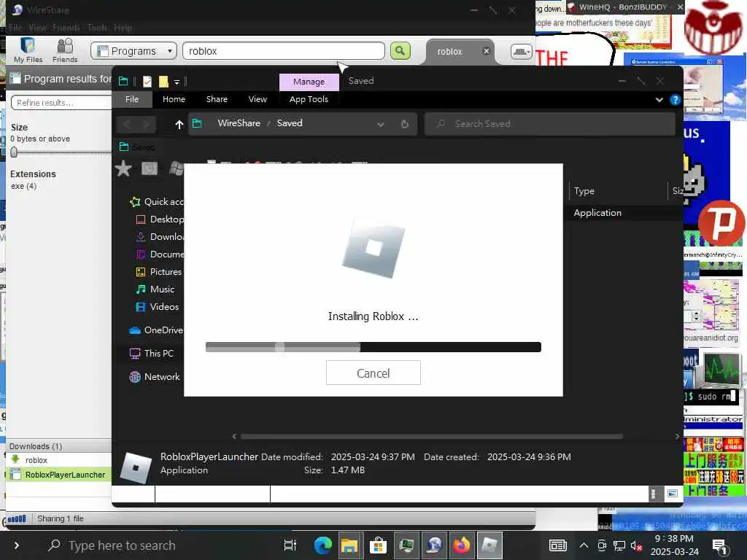Open Firefox from the taskbar

[x=461, y=545]
